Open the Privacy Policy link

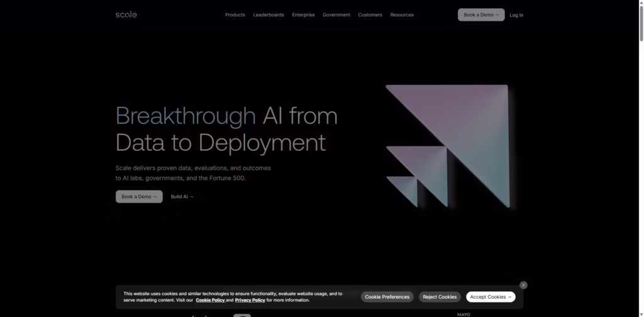click(250, 300)
